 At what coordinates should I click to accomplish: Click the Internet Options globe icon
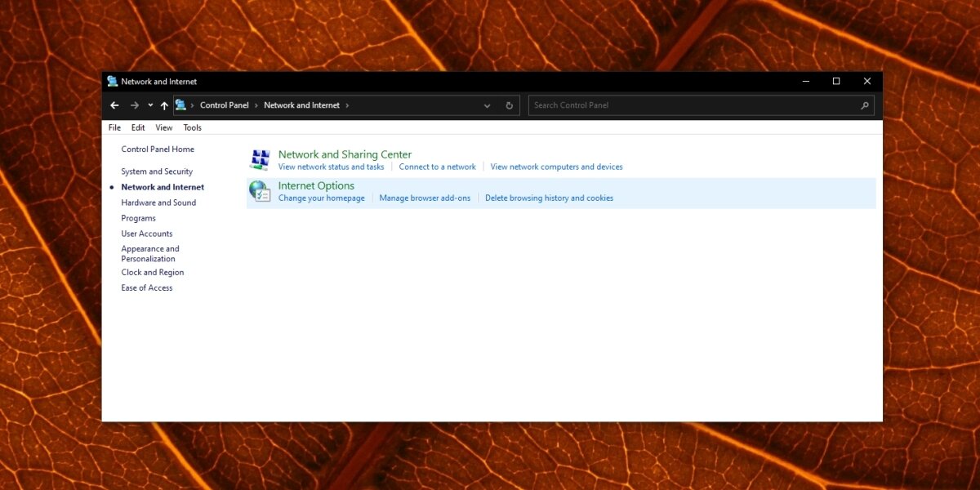[260, 191]
